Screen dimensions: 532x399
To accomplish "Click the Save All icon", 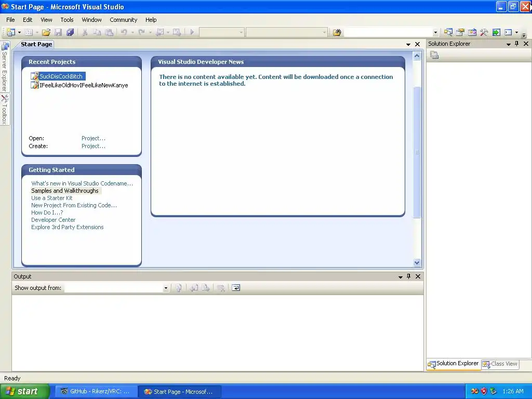I will click(x=70, y=32).
